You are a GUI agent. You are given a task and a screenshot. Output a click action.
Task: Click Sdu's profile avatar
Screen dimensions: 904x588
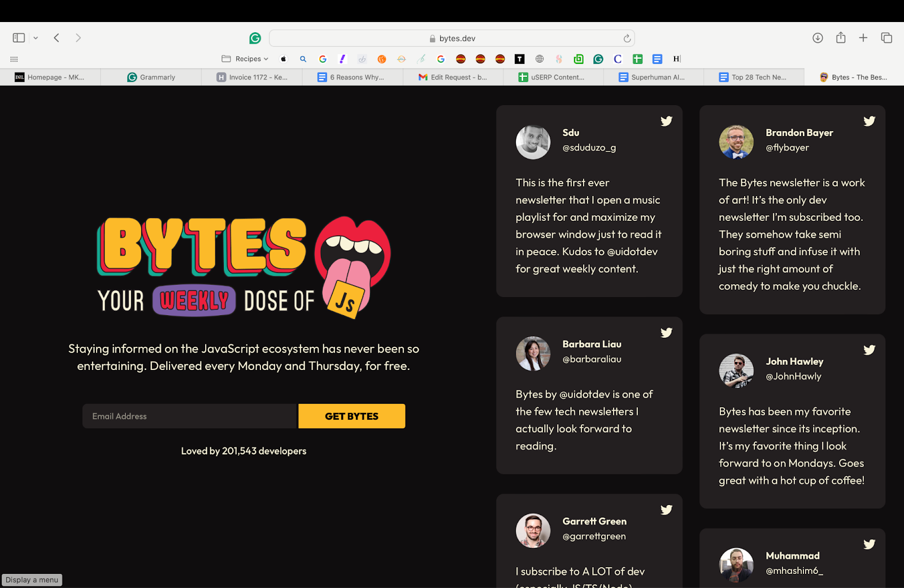coord(533,142)
